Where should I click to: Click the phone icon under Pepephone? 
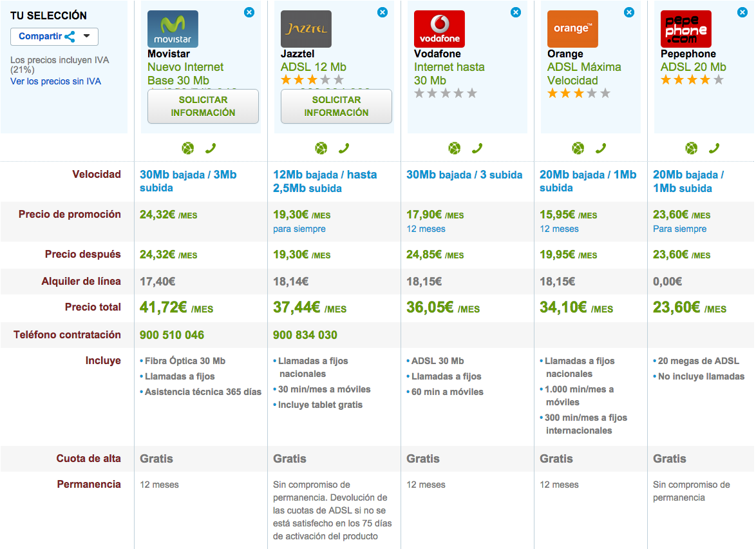pos(714,148)
